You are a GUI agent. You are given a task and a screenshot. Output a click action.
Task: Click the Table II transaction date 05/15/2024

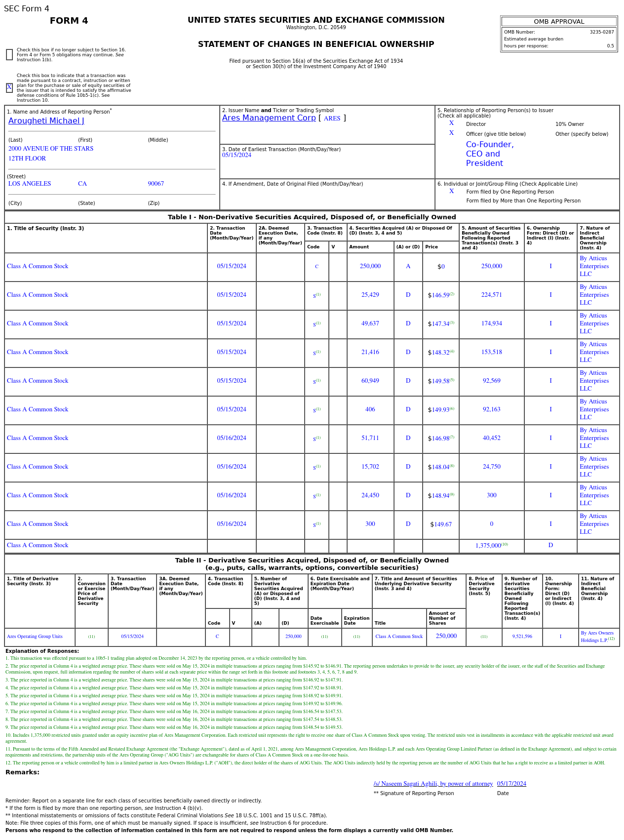click(x=132, y=637)
